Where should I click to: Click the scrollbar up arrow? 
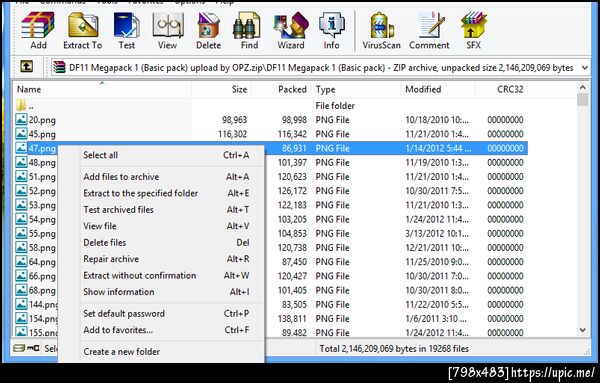tap(582, 88)
